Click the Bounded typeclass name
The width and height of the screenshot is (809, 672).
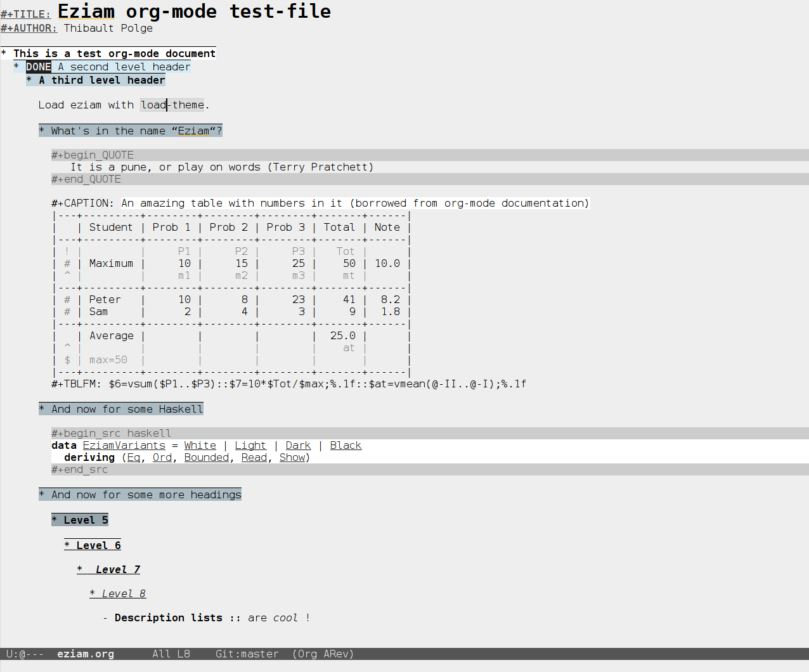(x=207, y=458)
